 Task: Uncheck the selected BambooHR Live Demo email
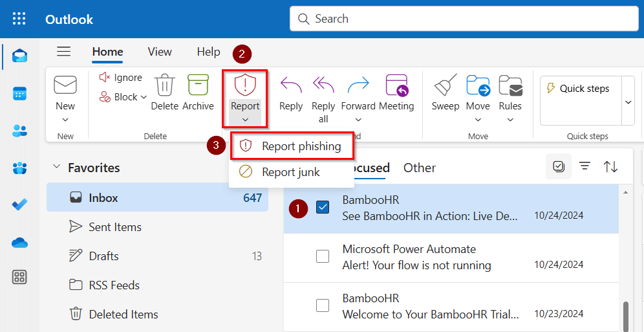coord(323,207)
